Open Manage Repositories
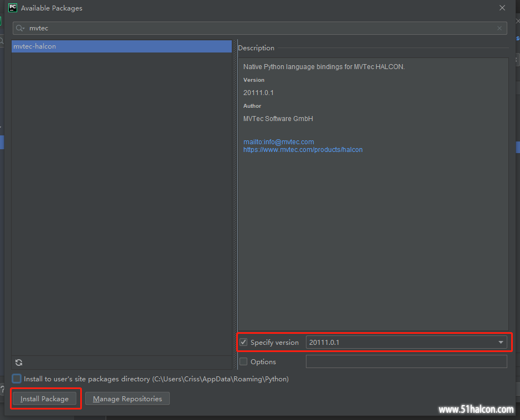Viewport: 520px width, 420px height. coord(127,398)
